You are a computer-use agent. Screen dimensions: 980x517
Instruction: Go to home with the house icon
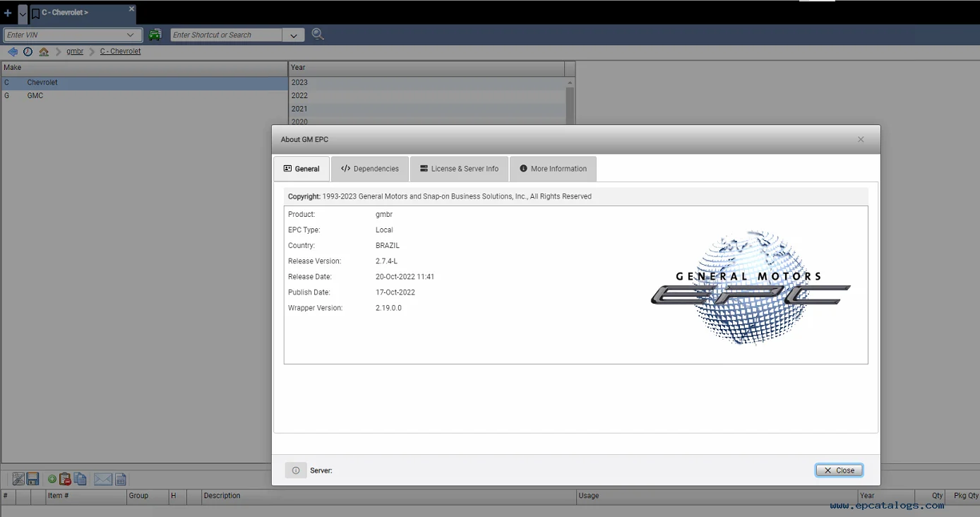(44, 52)
